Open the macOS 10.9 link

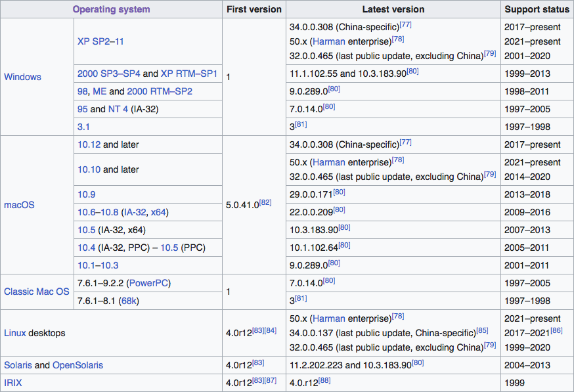point(86,194)
